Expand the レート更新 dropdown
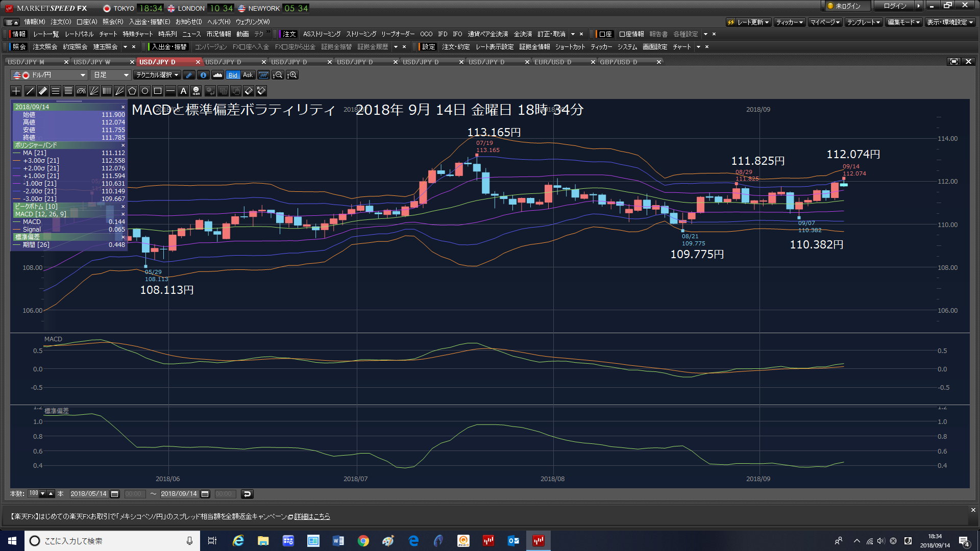The image size is (980, 551). coord(749,22)
